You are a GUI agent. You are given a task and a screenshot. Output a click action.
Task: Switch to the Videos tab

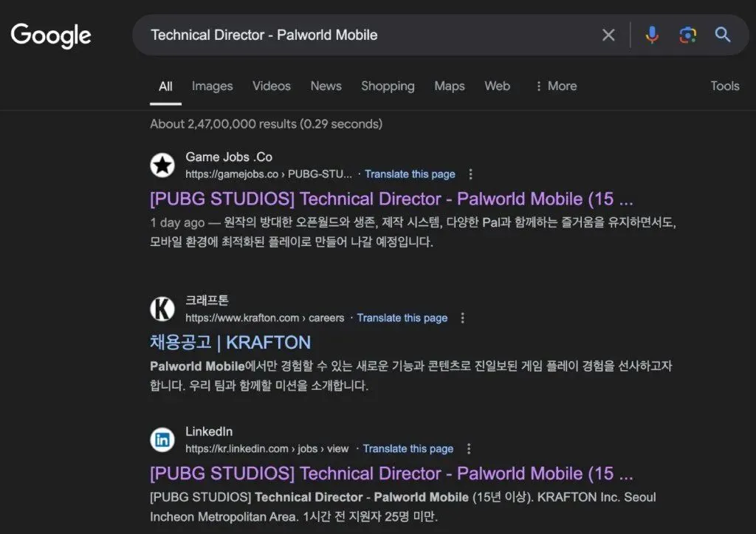click(x=272, y=86)
